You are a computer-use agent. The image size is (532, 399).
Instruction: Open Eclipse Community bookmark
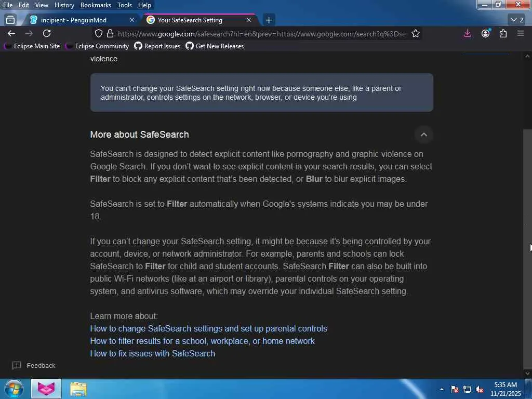(x=97, y=46)
